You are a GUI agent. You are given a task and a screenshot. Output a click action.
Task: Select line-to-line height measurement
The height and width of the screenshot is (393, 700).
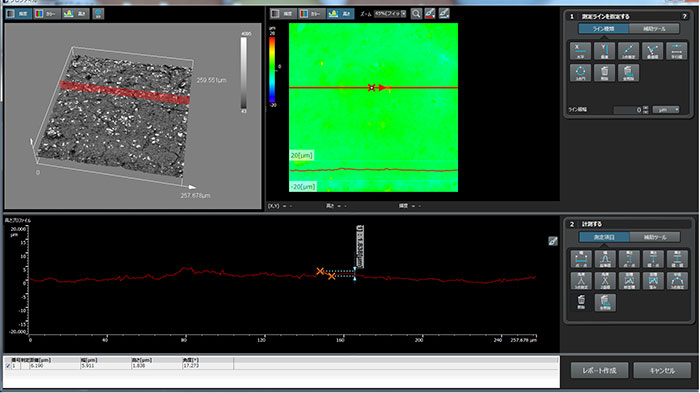[x=677, y=259]
